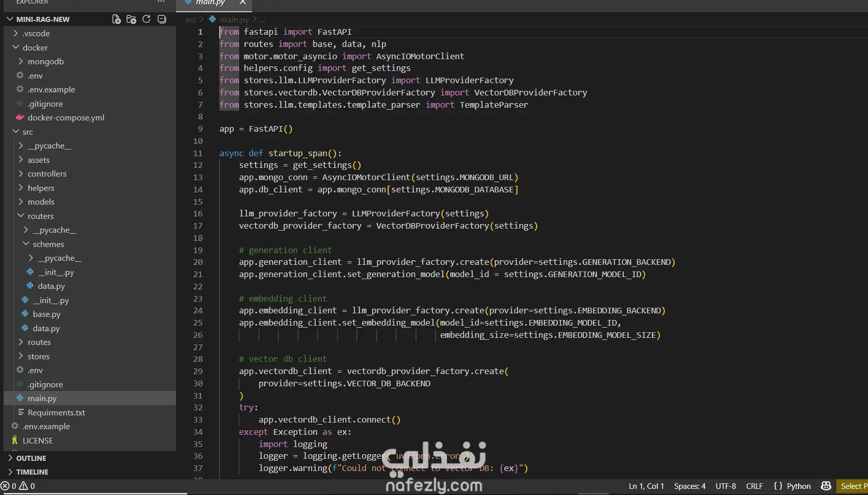Click the TemplateParser import name on line 7
The width and height of the screenshot is (868, 495).
click(x=494, y=105)
